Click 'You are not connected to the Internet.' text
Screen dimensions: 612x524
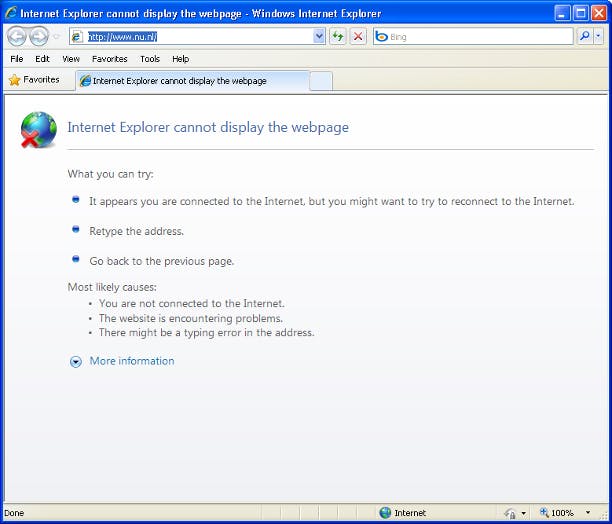[x=192, y=304]
